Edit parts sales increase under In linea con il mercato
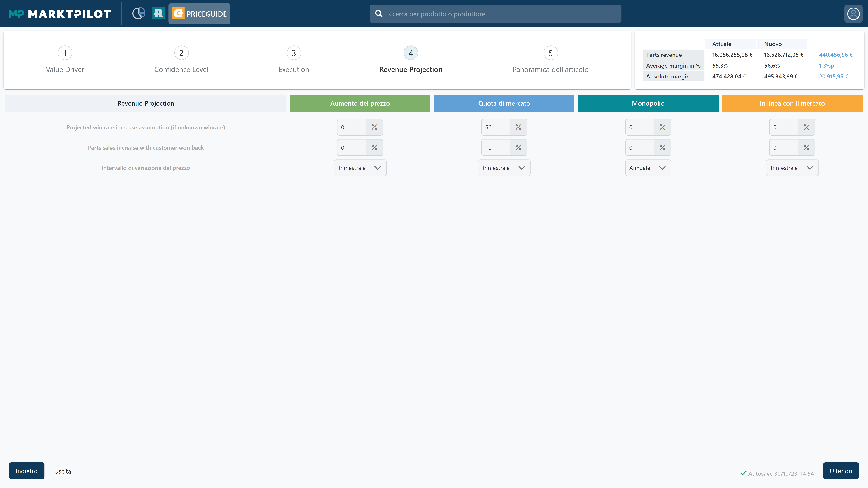Image resolution: width=868 pixels, height=488 pixels. pos(784,147)
